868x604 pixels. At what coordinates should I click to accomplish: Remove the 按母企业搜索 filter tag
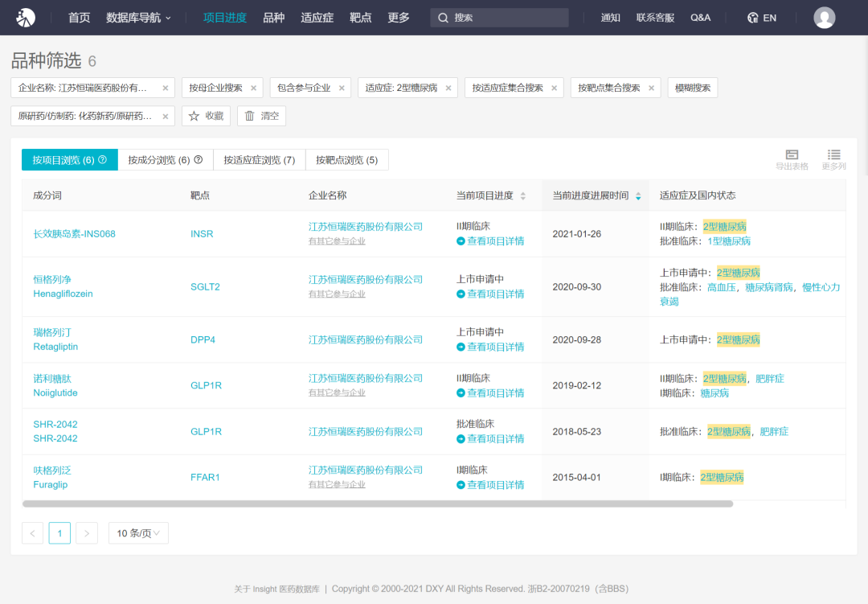pyautogui.click(x=253, y=88)
